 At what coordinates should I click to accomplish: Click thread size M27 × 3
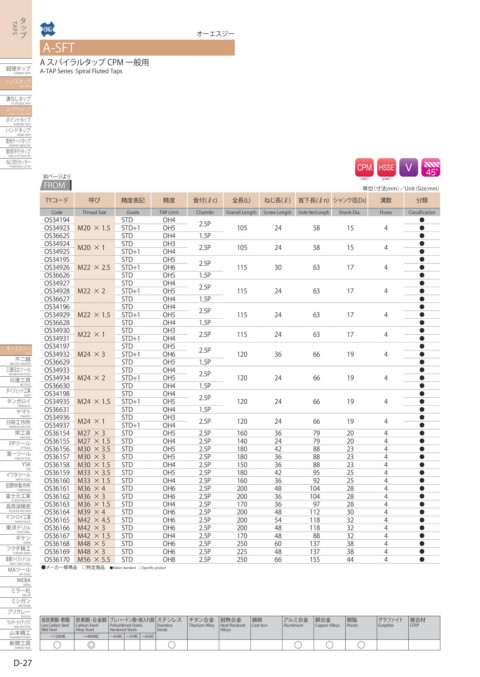91,433
